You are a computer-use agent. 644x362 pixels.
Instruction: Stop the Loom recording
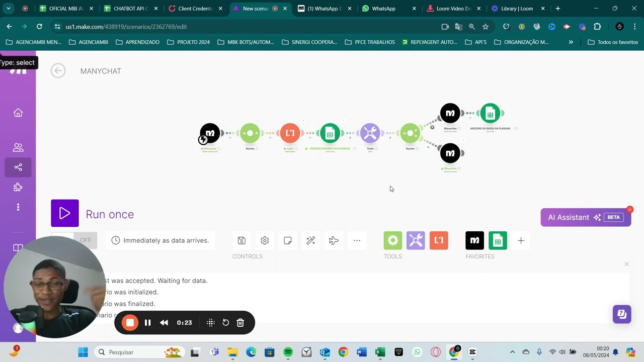(130, 323)
